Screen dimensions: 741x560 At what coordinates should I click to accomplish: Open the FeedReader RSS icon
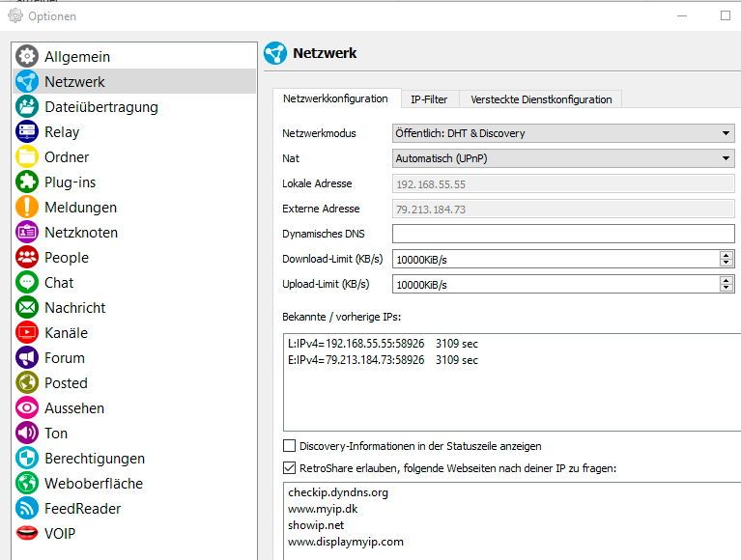(27, 508)
